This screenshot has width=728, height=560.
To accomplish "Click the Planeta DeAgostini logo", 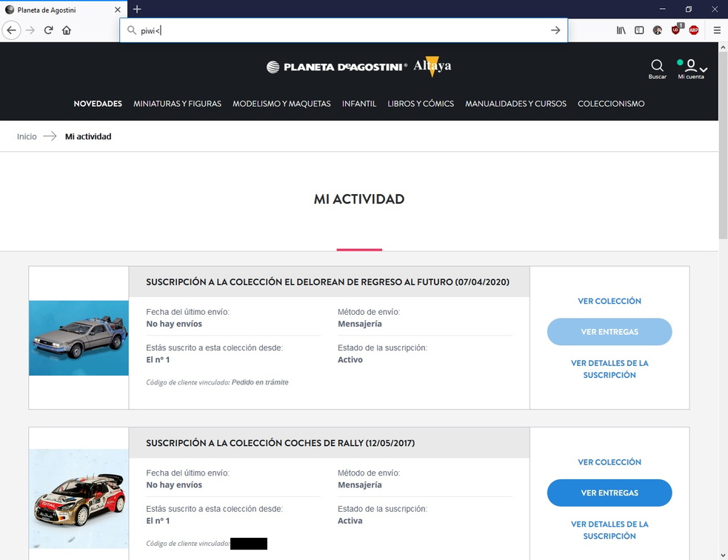I will pos(337,67).
